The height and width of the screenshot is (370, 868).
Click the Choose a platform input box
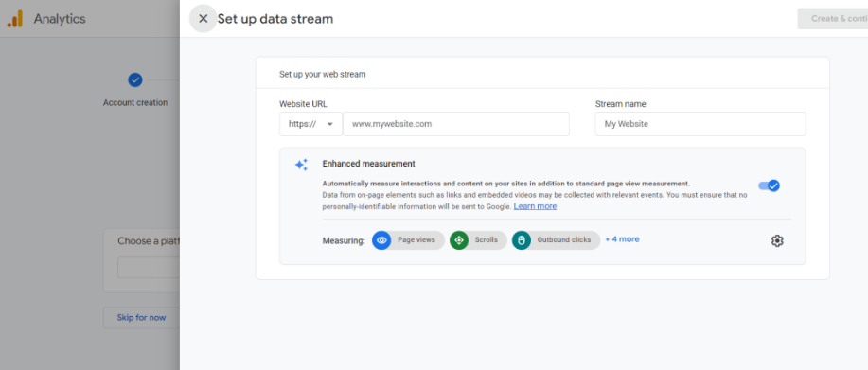(149, 267)
